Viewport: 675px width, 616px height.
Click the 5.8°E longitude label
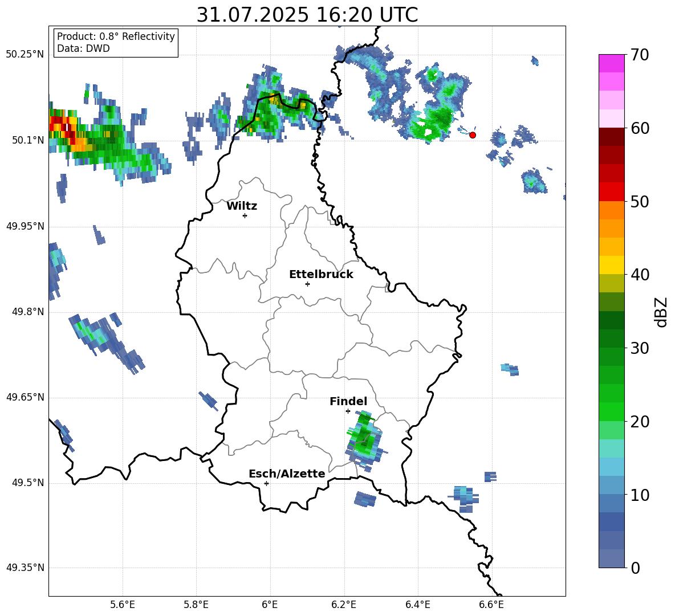(196, 605)
